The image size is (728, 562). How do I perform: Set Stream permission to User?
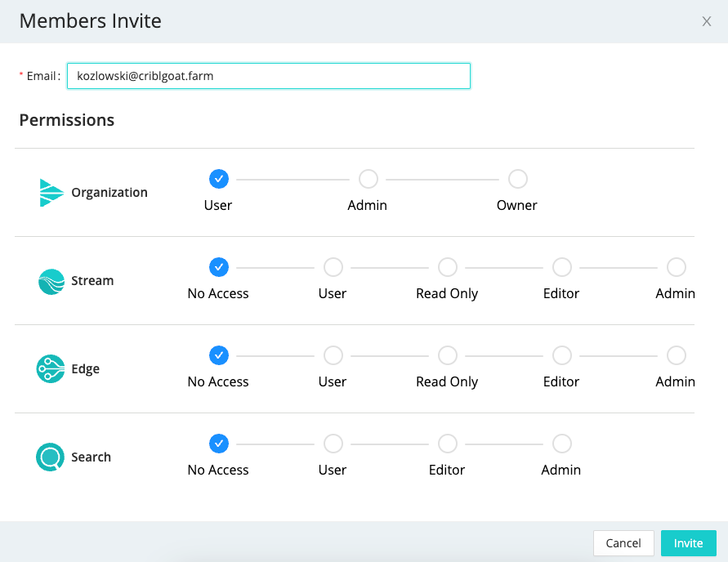click(x=333, y=266)
